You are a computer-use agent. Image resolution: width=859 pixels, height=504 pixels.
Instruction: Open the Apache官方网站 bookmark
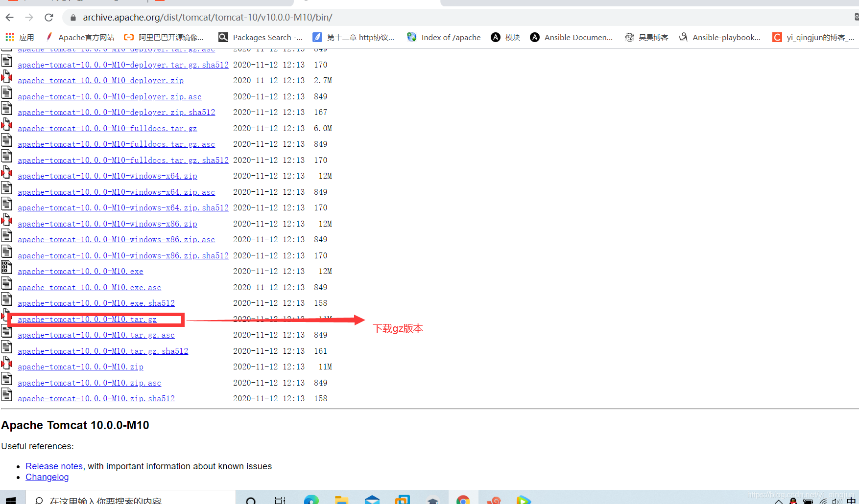tap(80, 37)
